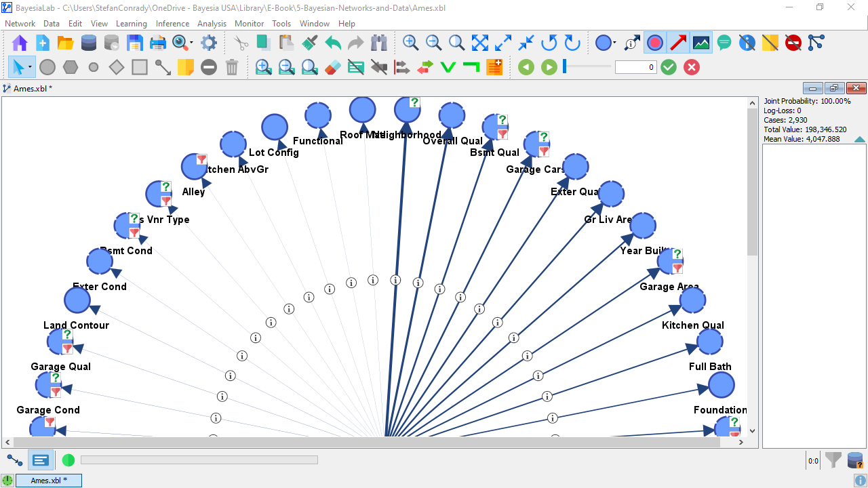Viewport: 868px width, 488px height.
Task: Click the yellow sticky note tool
Action: (186, 67)
